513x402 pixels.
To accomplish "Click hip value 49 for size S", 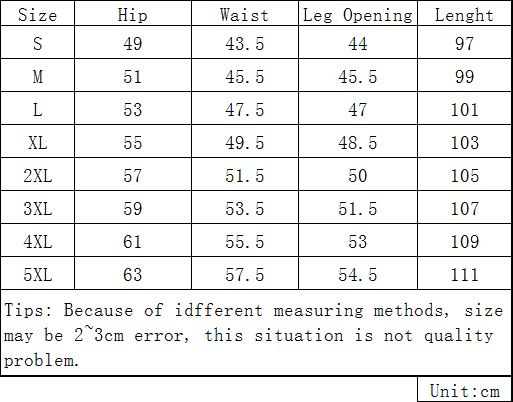I will click(132, 44).
